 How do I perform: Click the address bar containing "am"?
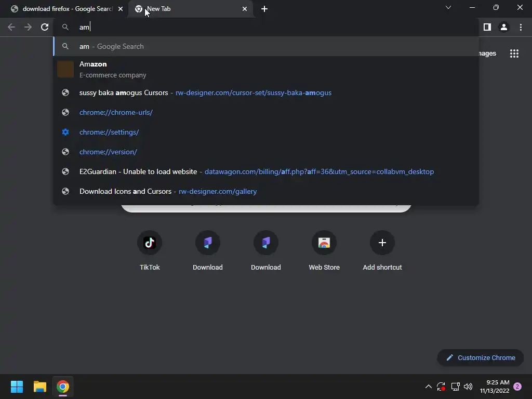click(x=265, y=27)
